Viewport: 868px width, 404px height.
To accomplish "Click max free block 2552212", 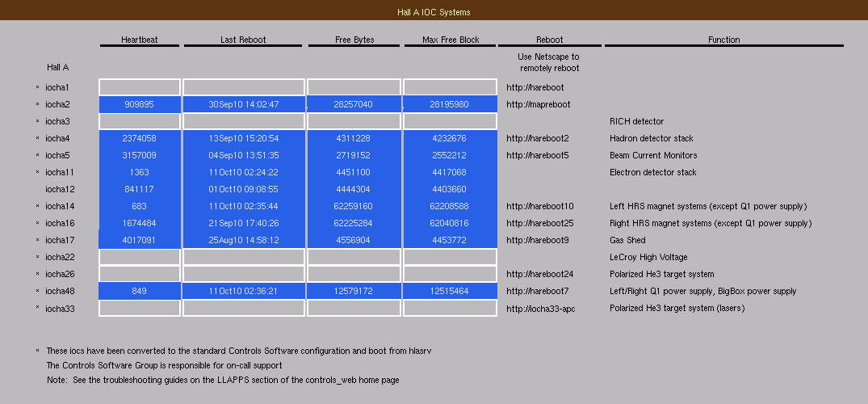I will [x=450, y=155].
